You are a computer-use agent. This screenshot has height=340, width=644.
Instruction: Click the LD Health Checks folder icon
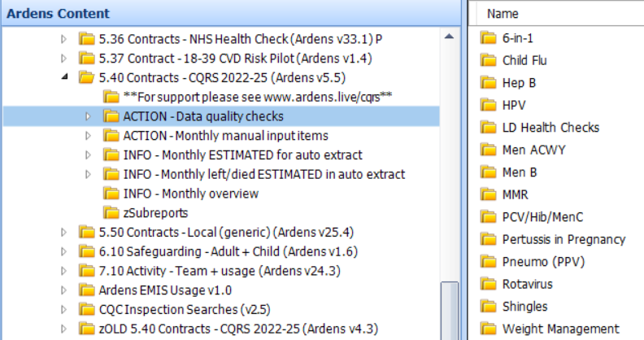[x=489, y=127]
